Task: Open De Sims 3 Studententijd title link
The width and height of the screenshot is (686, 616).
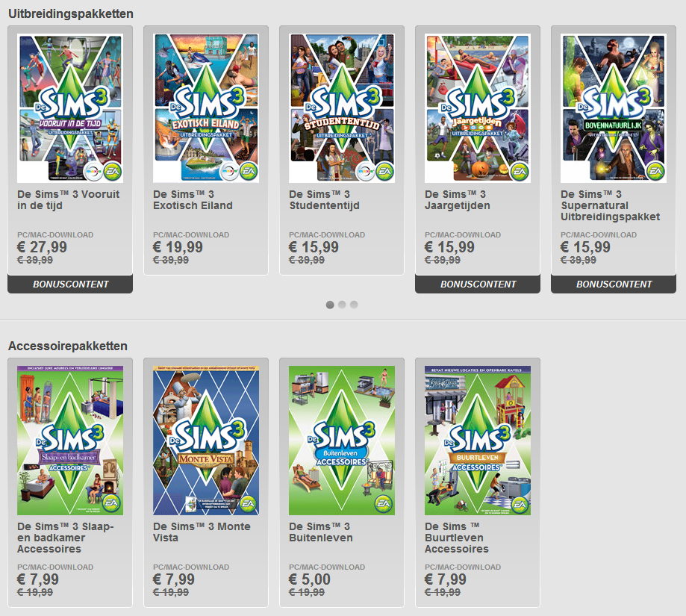Action: click(324, 200)
